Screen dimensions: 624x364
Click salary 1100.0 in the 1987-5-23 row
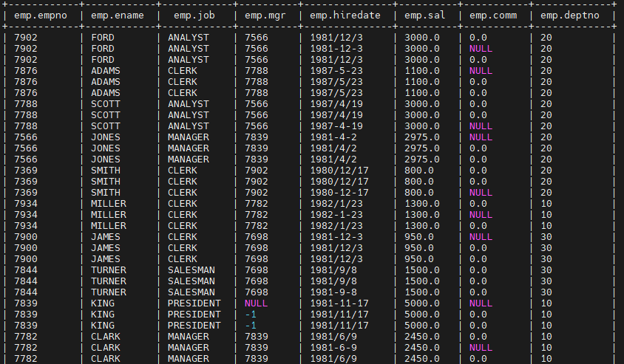click(422, 71)
